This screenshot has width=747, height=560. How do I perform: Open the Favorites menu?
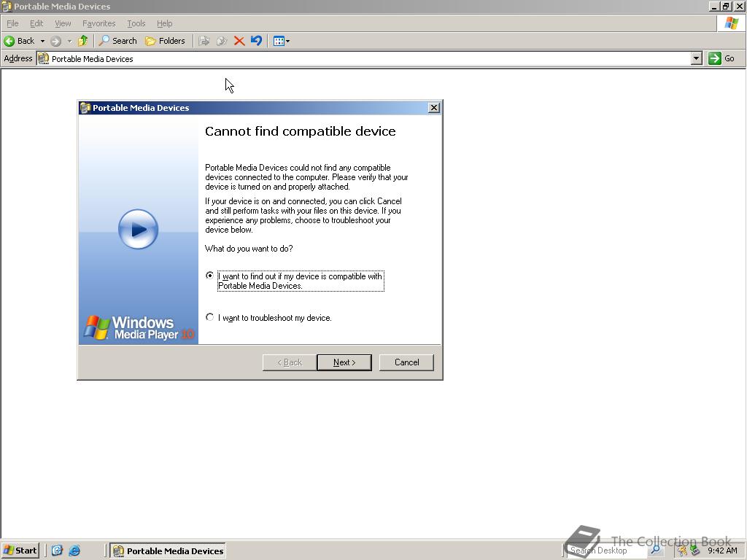point(98,23)
